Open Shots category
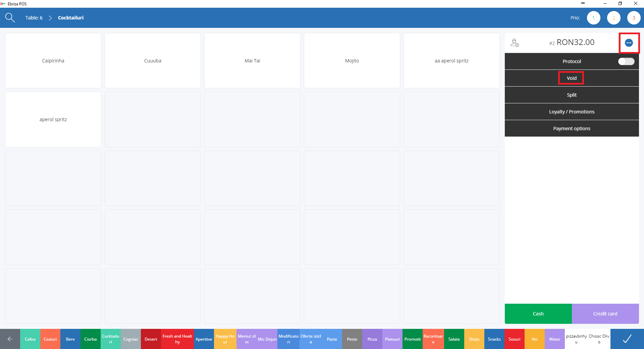Viewport: 644px width, 349px height. point(474,339)
